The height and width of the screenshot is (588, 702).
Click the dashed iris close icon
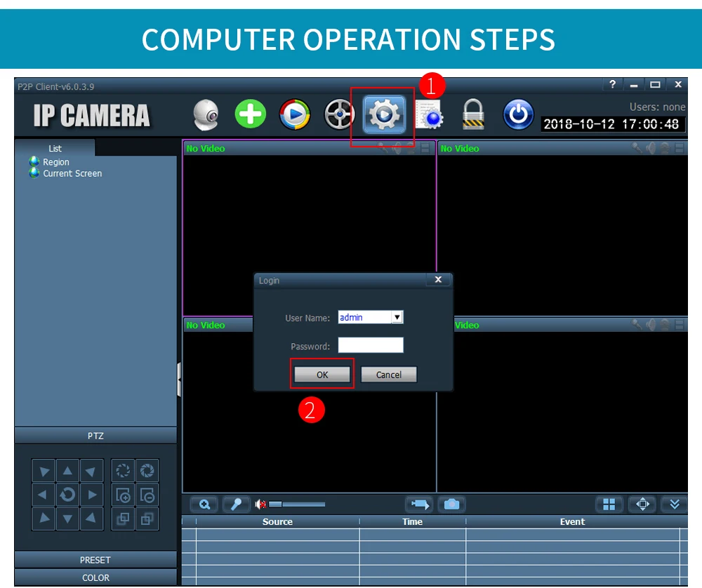pyautogui.click(x=123, y=471)
